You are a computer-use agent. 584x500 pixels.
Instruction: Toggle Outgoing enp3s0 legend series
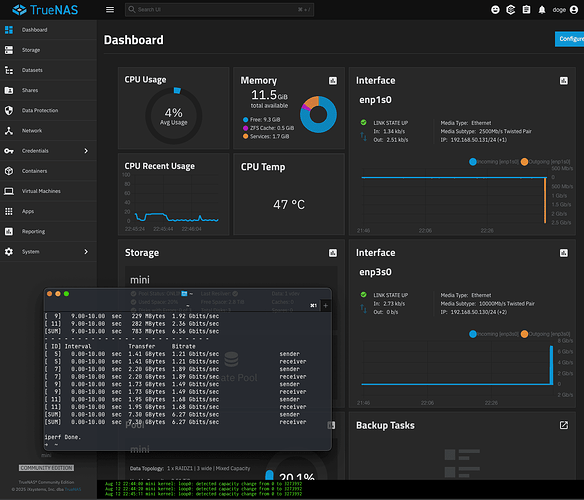[545, 334]
